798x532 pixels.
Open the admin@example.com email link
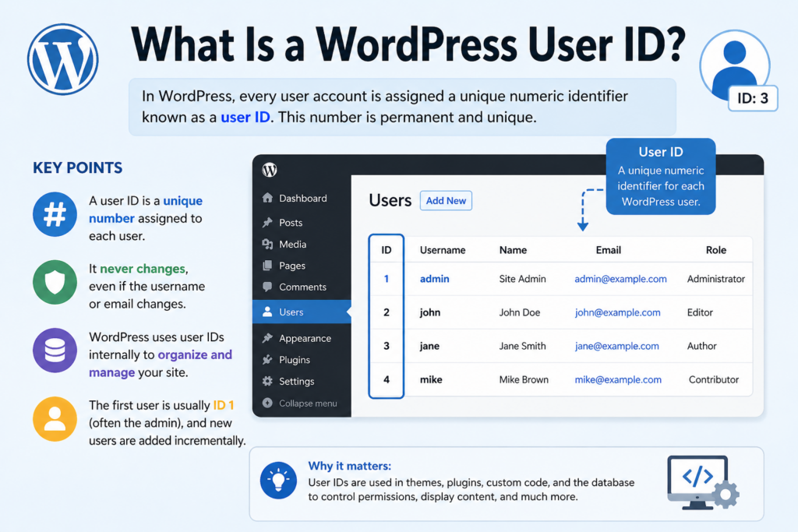pos(620,278)
